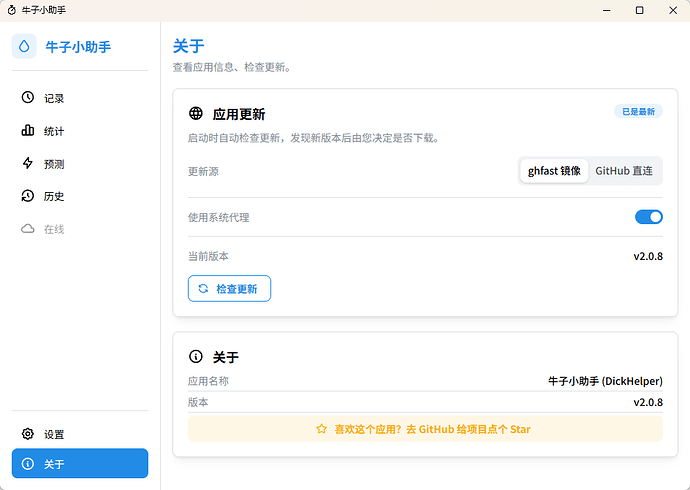
Task: Click the info icon in the 关于 sidebar item
Action: [x=28, y=464]
